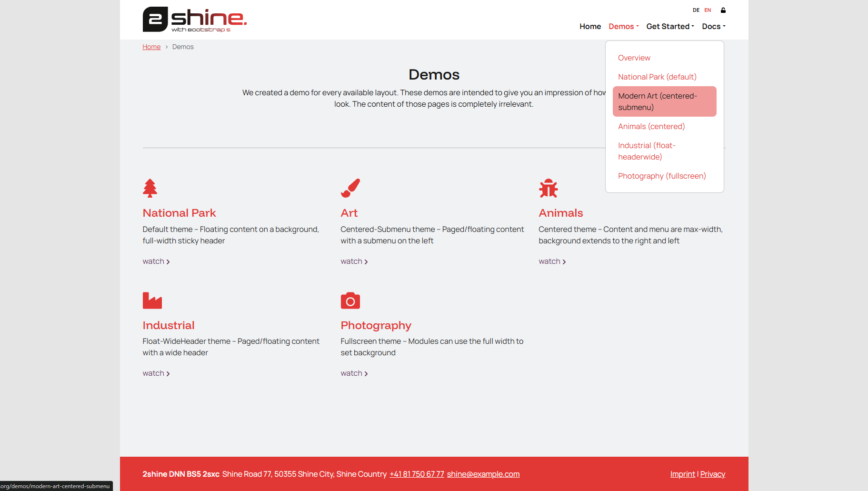Click watch link under National Park
Image resolution: width=868 pixels, height=491 pixels.
(156, 261)
